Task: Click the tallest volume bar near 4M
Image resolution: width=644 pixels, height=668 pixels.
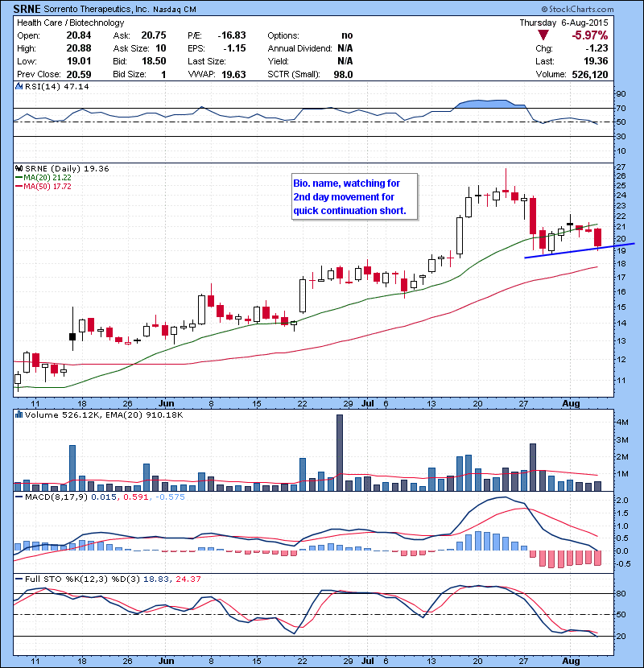Action: coord(340,452)
